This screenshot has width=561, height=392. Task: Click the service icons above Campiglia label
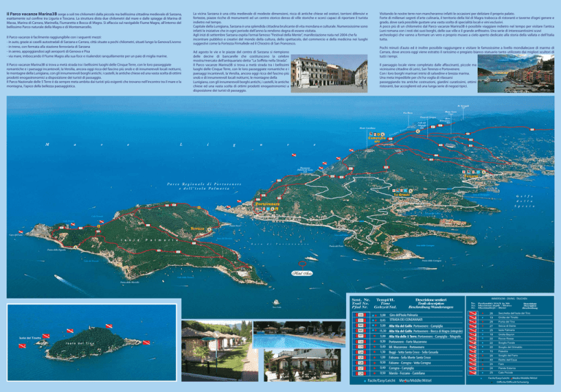coord(376,134)
